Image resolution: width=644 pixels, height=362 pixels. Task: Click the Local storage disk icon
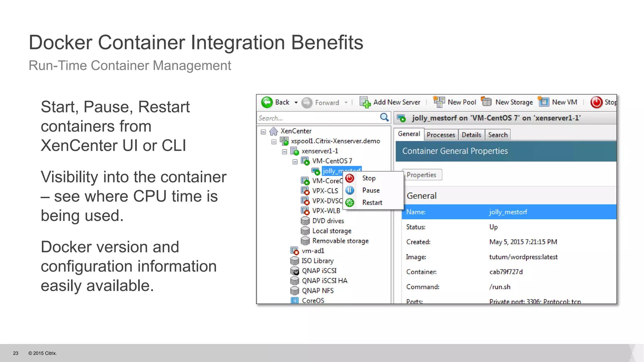(305, 231)
